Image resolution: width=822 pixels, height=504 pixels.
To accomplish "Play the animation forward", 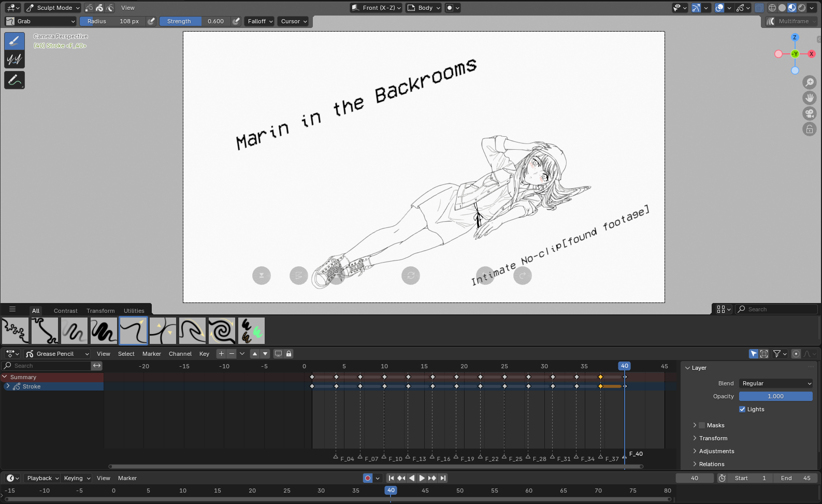I will click(422, 478).
